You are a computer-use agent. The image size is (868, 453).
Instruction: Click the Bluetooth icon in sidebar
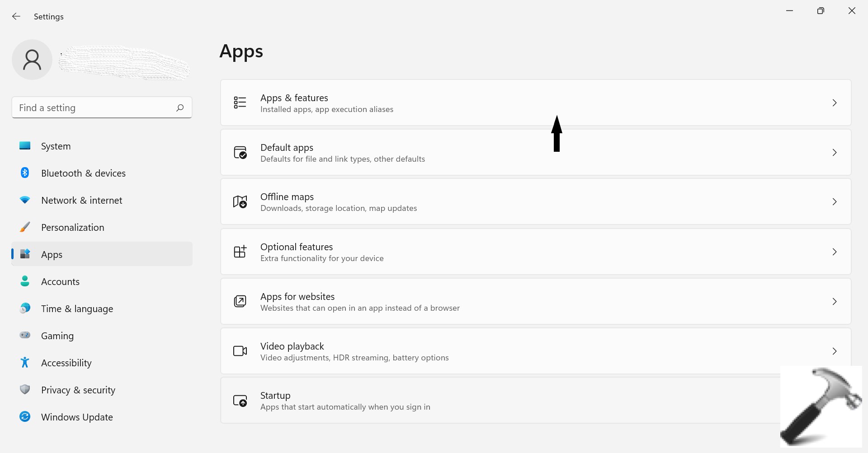(25, 173)
